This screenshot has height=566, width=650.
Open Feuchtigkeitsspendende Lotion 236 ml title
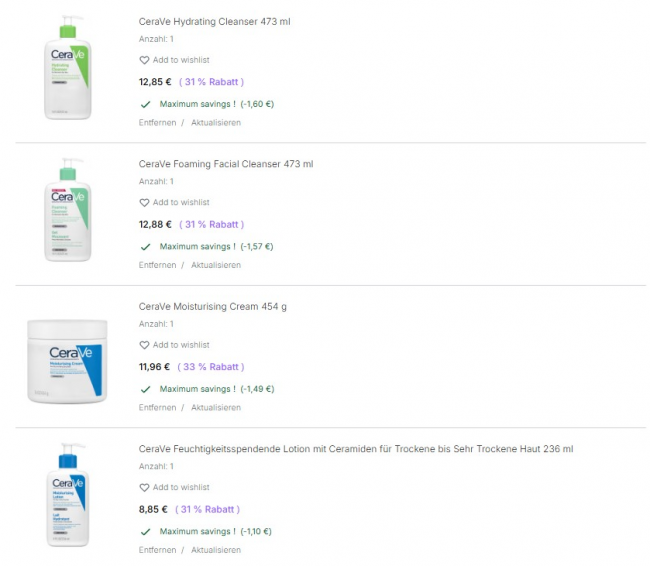click(x=356, y=449)
